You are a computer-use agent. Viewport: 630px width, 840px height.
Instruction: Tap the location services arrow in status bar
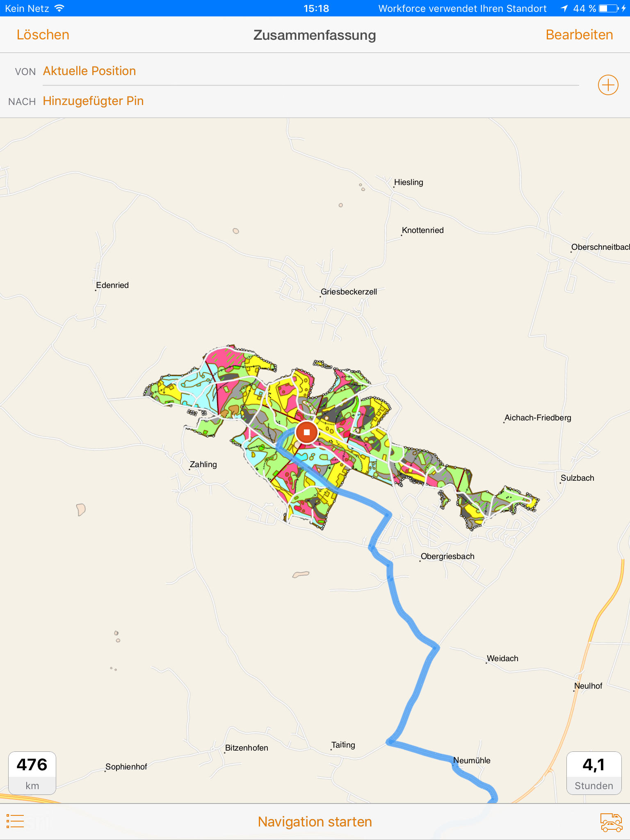point(564,8)
